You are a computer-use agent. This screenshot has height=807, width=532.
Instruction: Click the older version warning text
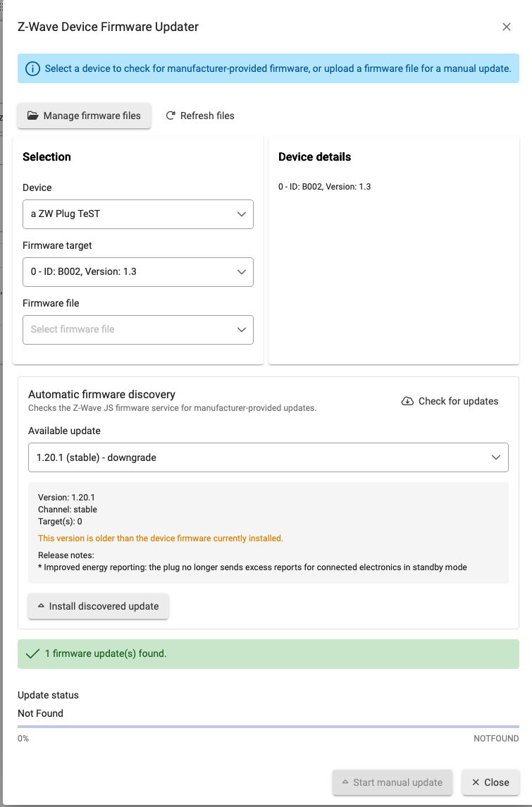(x=161, y=538)
